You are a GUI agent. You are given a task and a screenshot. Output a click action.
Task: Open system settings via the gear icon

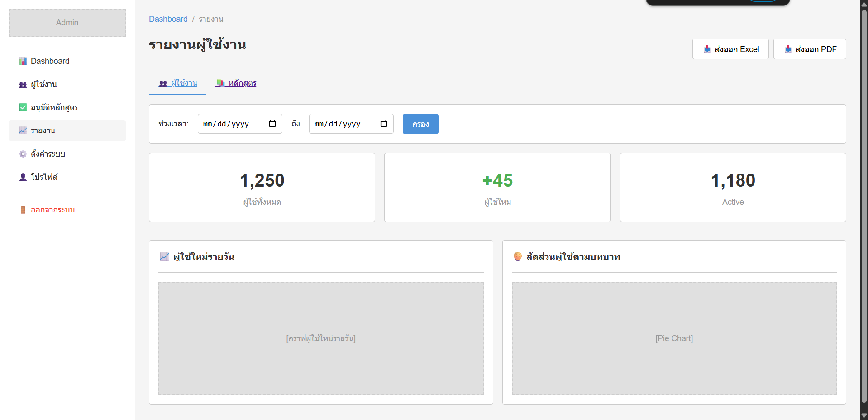tap(23, 154)
